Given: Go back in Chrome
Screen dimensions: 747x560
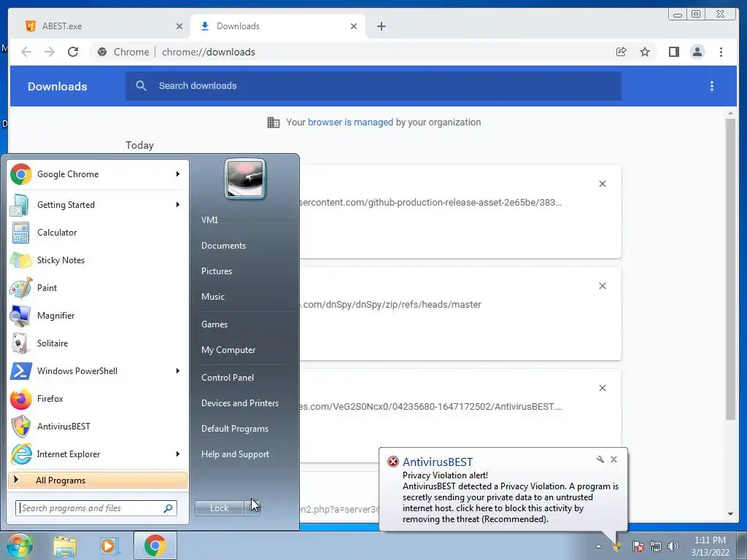Looking at the screenshot, I should coord(26,52).
